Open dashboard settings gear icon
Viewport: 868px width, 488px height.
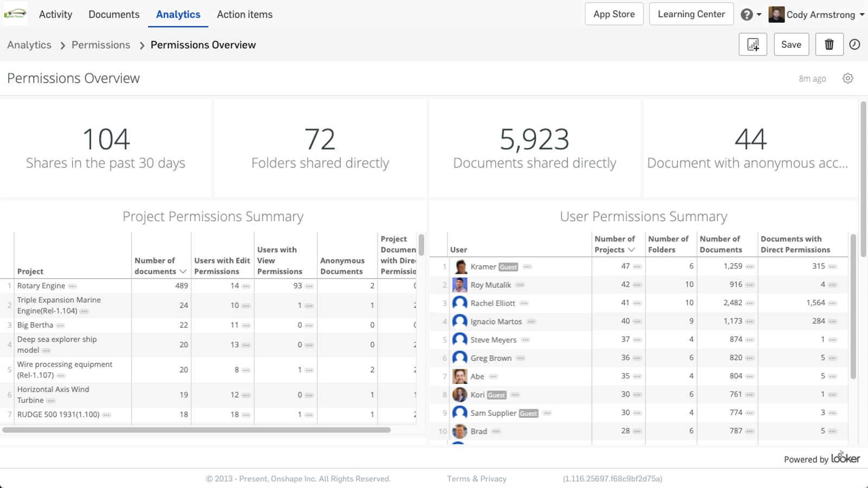click(x=848, y=79)
